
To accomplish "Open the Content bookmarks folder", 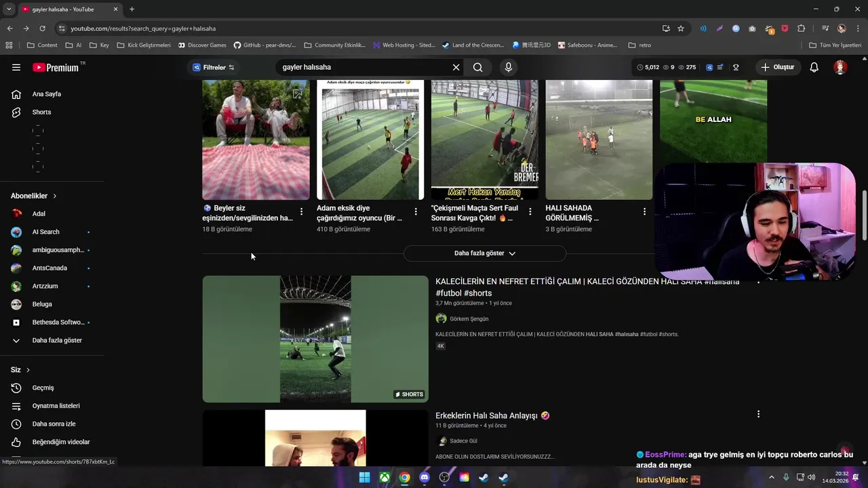I will point(42,45).
